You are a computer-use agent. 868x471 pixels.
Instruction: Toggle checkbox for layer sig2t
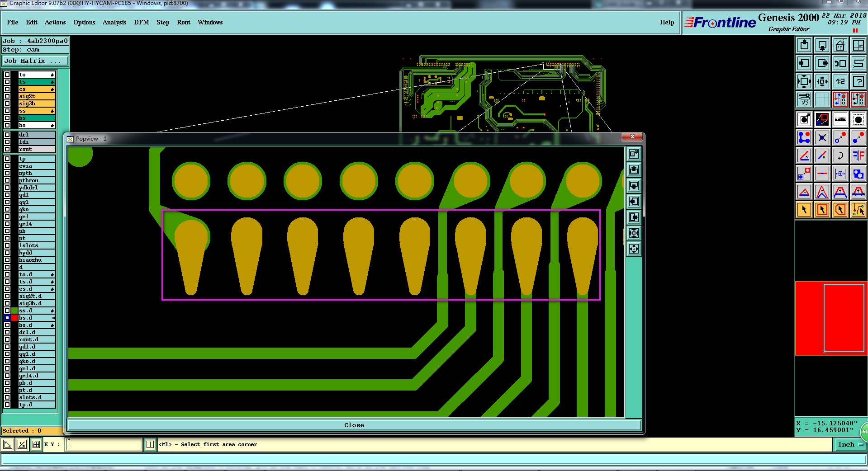coord(7,96)
